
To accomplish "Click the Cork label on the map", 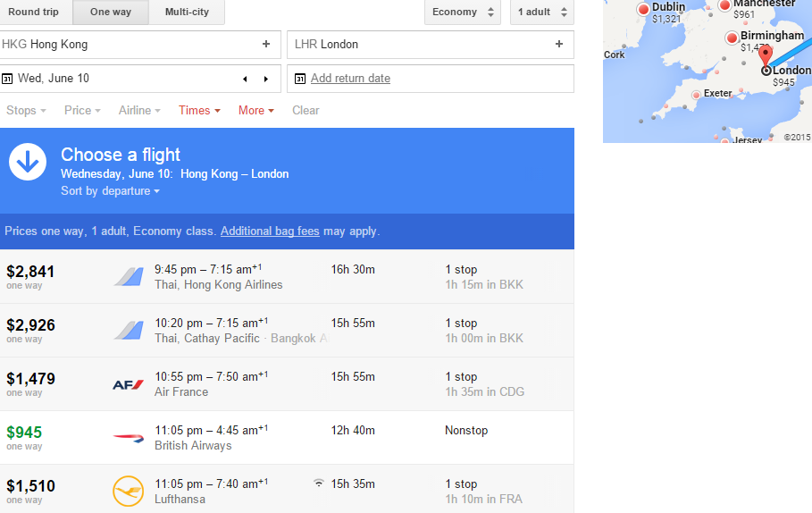I will (x=615, y=55).
